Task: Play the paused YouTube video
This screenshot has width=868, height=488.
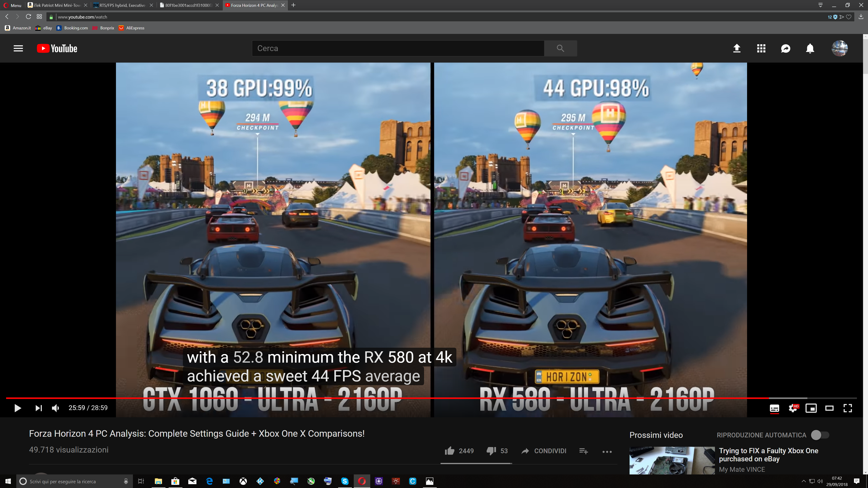Action: click(18, 408)
